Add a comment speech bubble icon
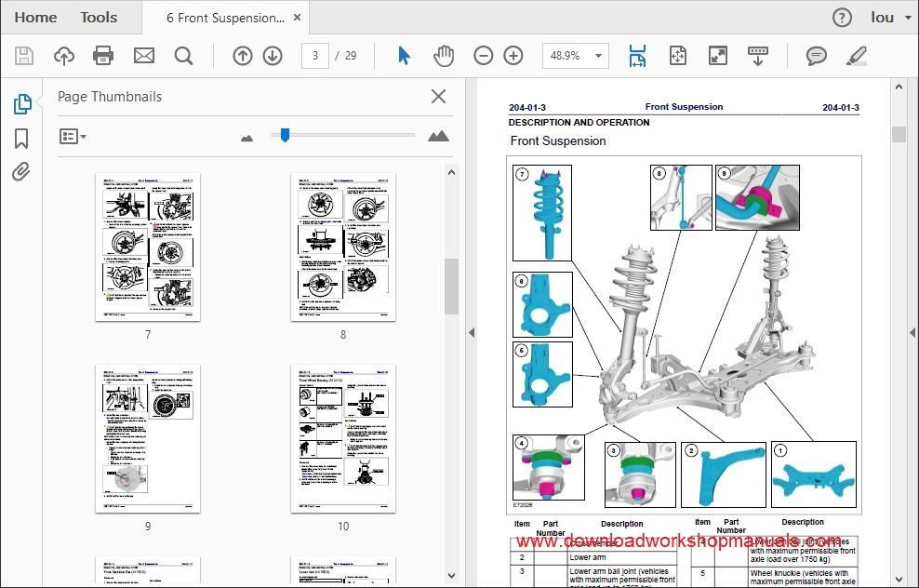 (816, 56)
